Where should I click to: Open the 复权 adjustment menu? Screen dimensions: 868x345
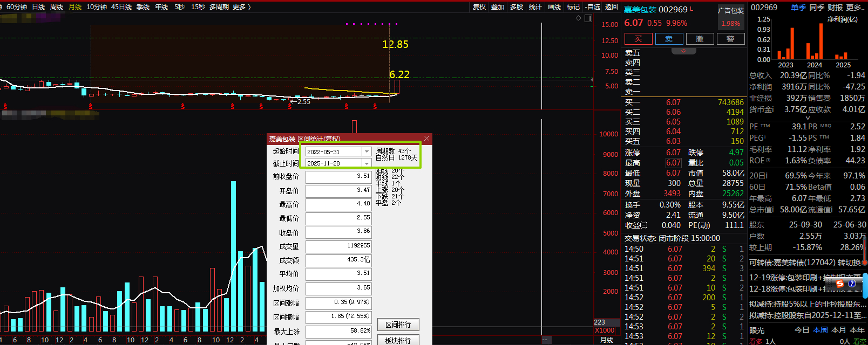pyautogui.click(x=479, y=6)
